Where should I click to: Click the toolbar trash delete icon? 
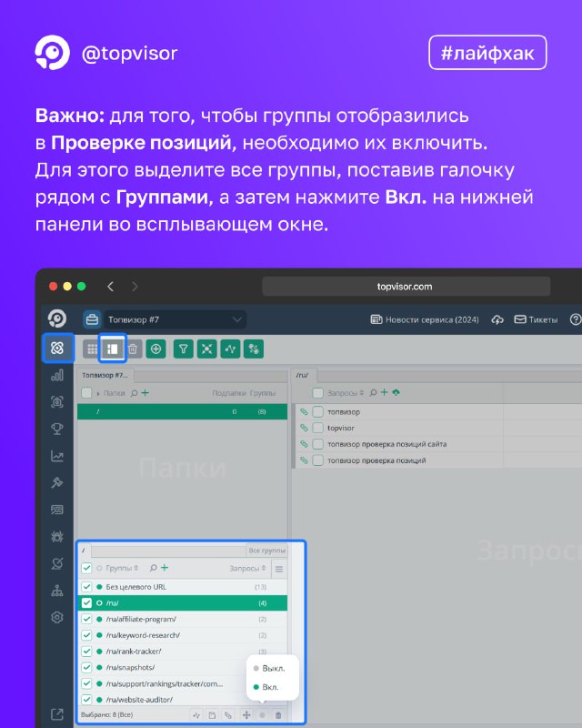point(133,349)
